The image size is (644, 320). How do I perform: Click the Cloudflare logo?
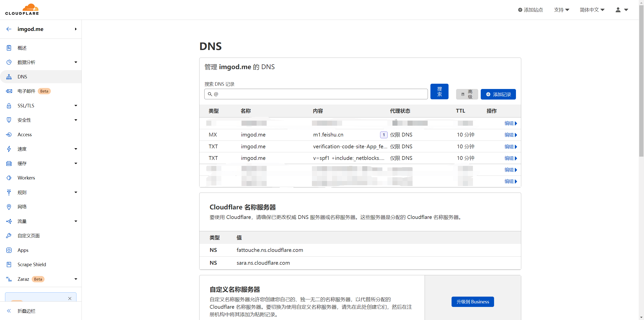point(22,10)
